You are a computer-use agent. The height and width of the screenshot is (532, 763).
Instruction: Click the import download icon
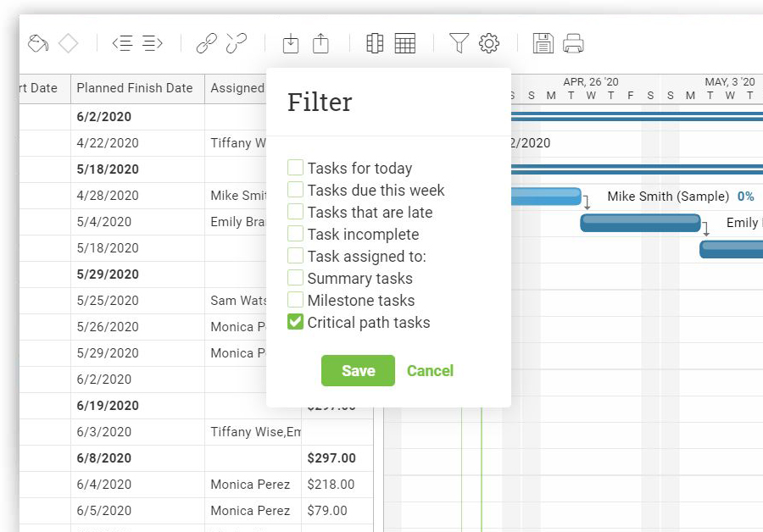click(x=291, y=43)
